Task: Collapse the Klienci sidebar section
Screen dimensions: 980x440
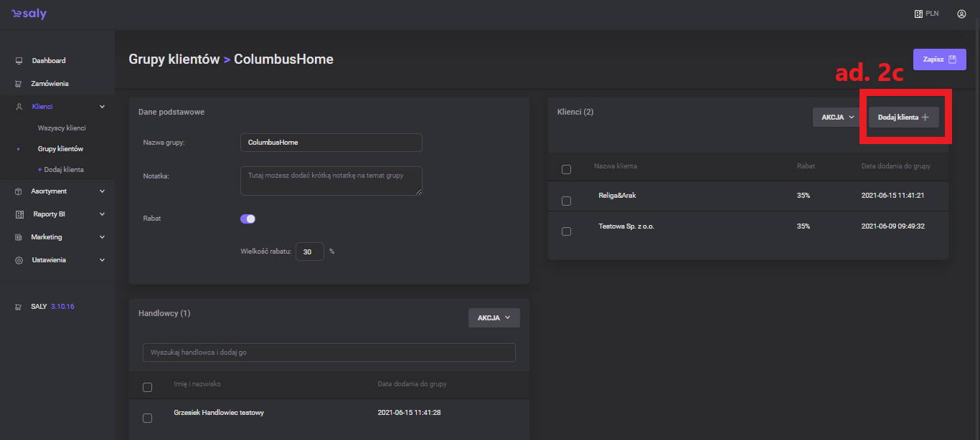Action: coord(102,107)
